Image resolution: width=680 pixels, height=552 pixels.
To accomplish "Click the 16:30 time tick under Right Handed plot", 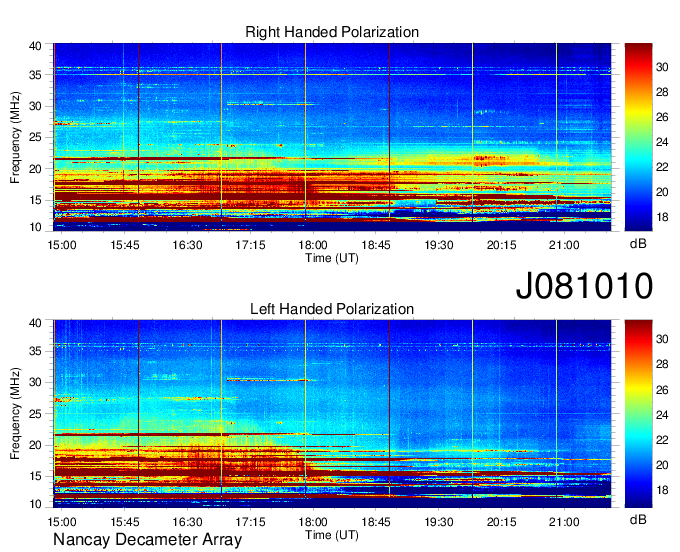I will 187,245.
